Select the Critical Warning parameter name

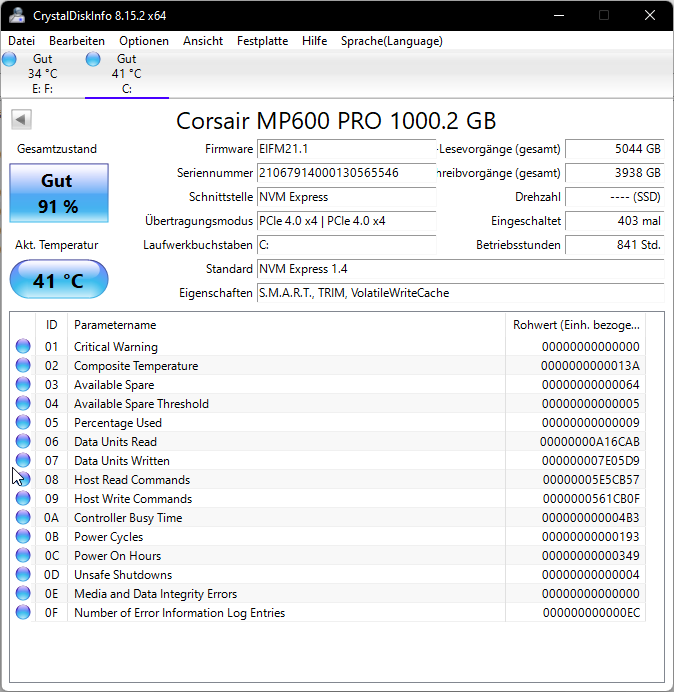(x=116, y=347)
